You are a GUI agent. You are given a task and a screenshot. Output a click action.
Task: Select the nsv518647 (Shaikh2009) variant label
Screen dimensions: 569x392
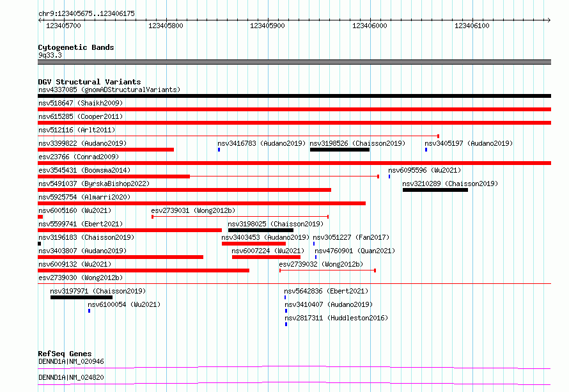[81, 103]
